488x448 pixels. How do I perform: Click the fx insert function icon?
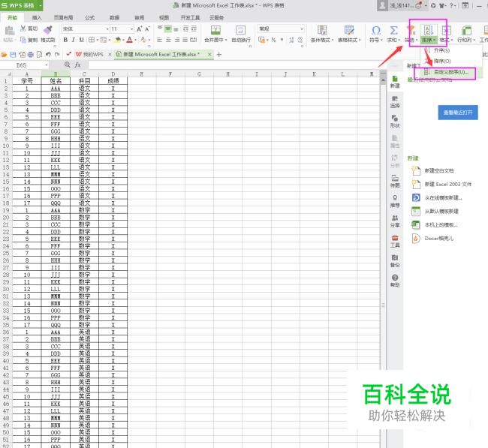pyautogui.click(x=77, y=65)
